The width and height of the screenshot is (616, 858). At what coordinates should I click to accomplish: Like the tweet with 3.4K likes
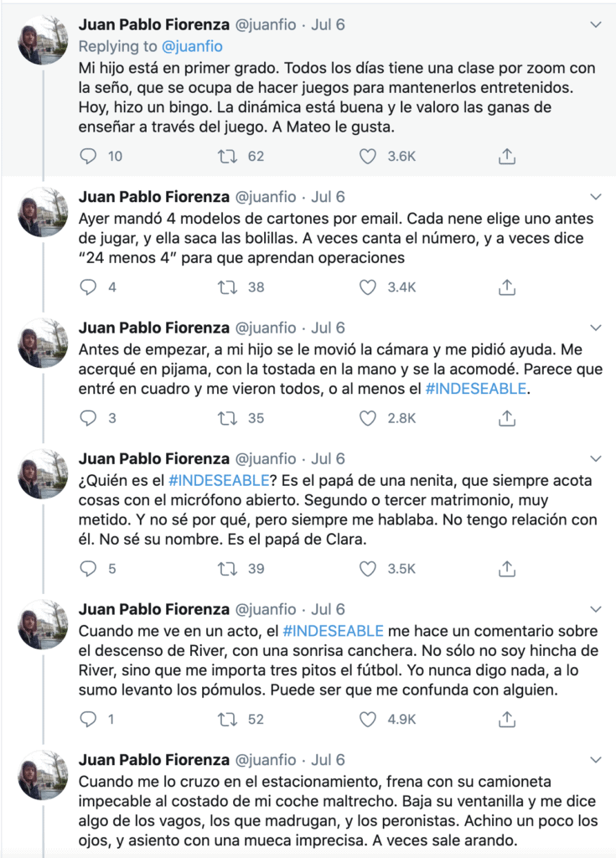coord(367,287)
